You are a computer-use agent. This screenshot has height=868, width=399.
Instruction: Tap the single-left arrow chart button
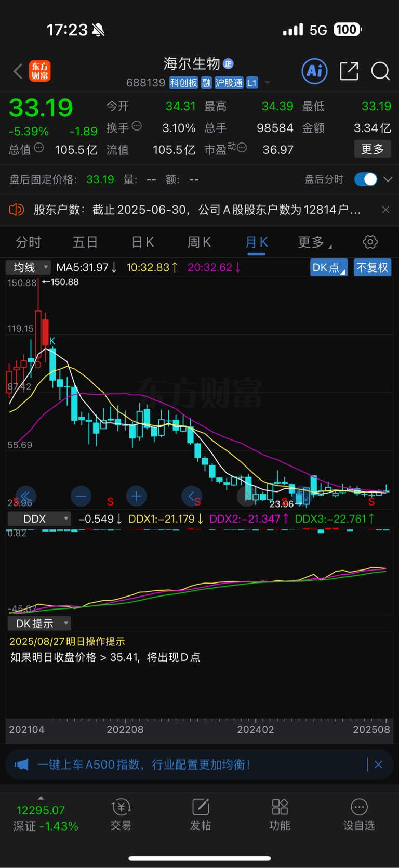[192, 496]
